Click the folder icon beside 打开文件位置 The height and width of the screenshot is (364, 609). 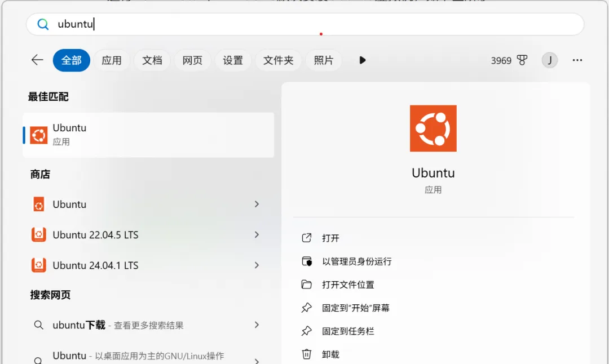tap(306, 285)
